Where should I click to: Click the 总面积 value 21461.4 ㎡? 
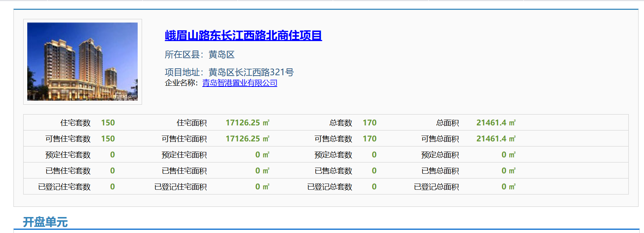(x=496, y=123)
